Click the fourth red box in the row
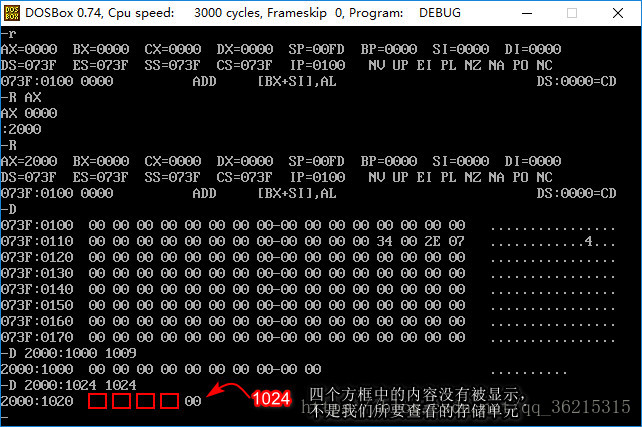642x427 pixels. 170,401
